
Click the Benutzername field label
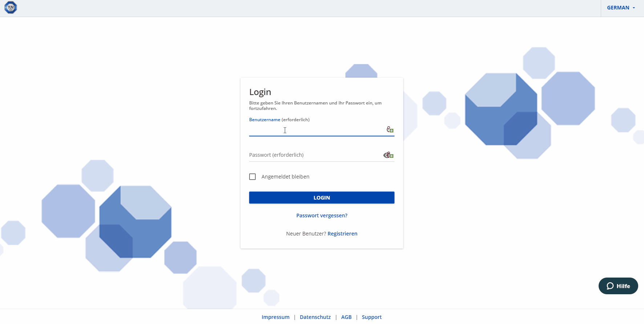[x=264, y=120]
